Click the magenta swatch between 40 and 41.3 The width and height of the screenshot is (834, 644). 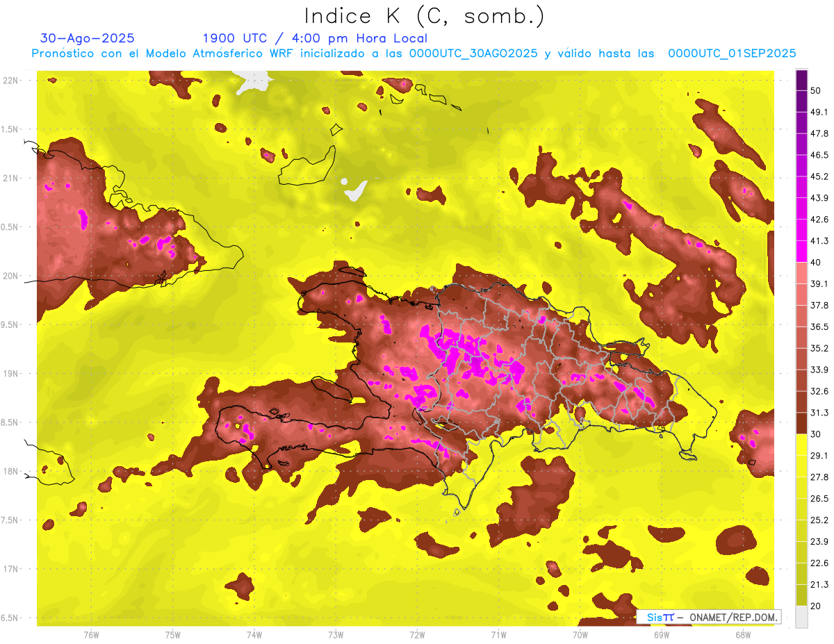point(801,251)
